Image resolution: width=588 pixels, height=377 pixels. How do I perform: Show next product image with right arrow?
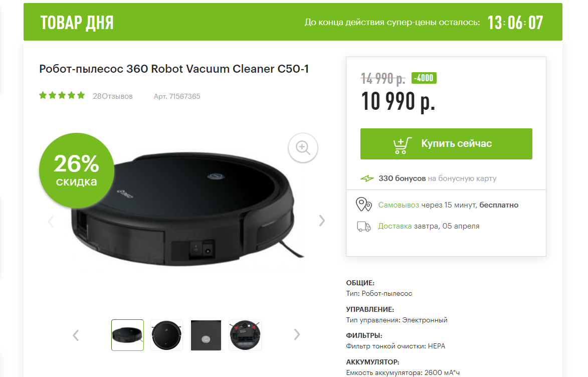(322, 221)
